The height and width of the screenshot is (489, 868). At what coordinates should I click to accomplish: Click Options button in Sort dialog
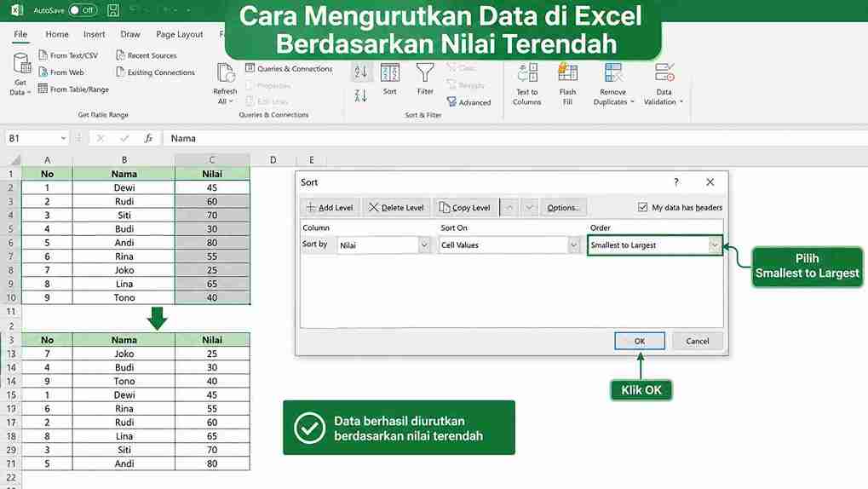[x=563, y=207]
